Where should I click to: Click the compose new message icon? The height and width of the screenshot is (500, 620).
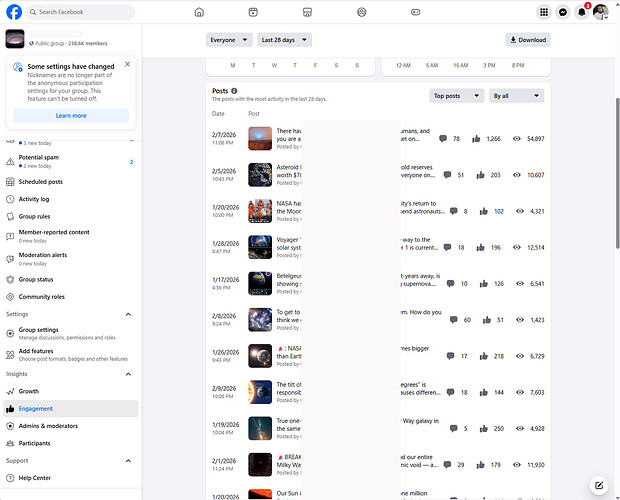(599, 485)
